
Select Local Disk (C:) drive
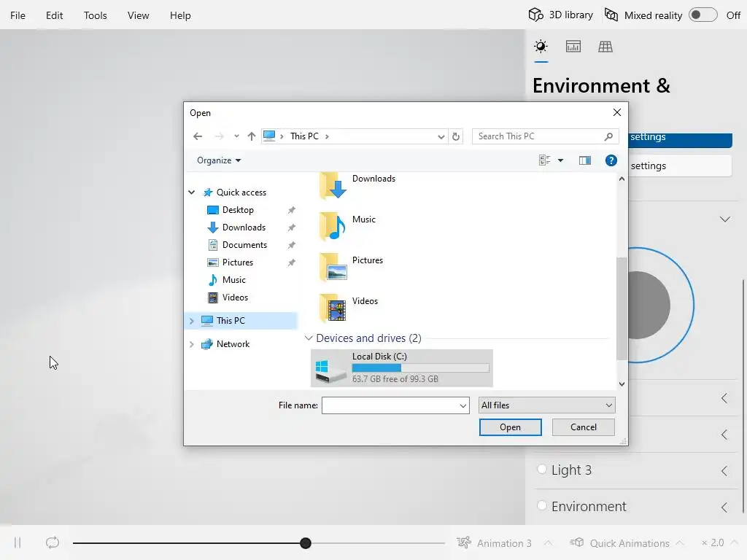[402, 367]
